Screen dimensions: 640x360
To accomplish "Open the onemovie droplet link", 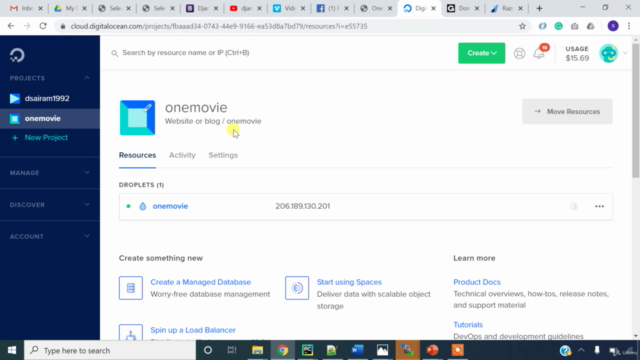I will pyautogui.click(x=170, y=206).
